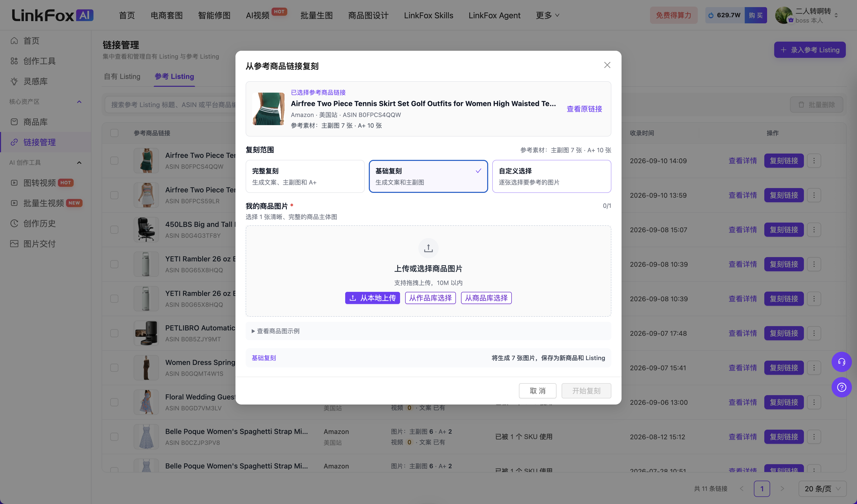Click 从作品库选择 button

[x=430, y=298]
